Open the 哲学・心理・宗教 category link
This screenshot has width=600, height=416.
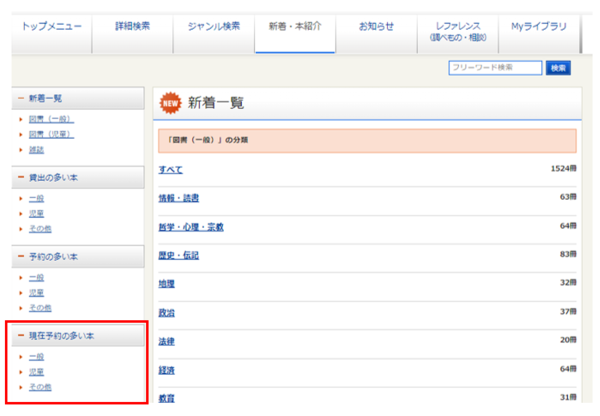tap(191, 227)
